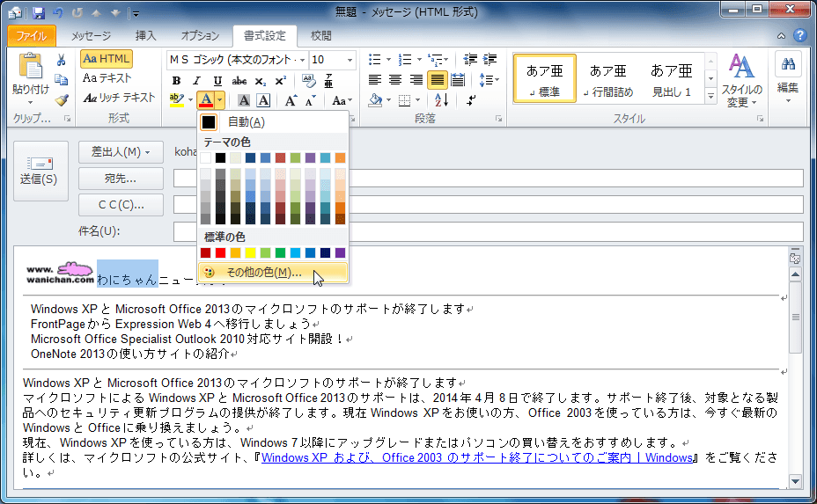Increase paragraph indent
Screen dimensions: 817x504
pos(489,59)
